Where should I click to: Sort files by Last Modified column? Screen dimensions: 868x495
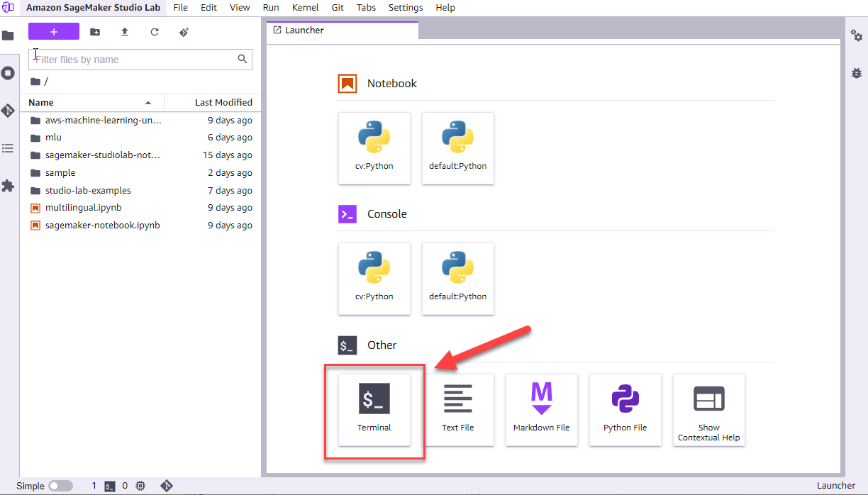click(x=213, y=103)
